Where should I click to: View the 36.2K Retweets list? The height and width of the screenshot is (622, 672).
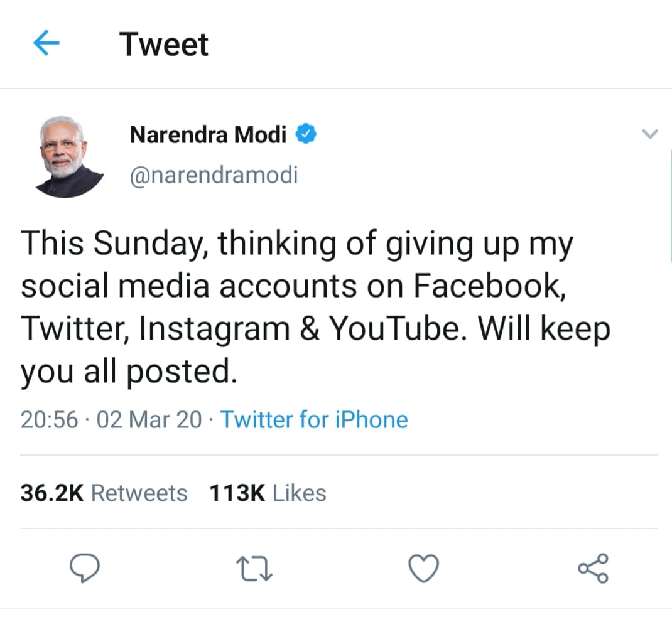point(104,493)
